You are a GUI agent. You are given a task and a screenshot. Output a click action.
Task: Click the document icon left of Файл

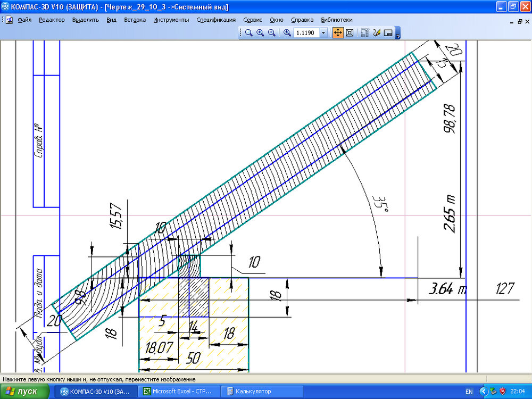click(9, 20)
